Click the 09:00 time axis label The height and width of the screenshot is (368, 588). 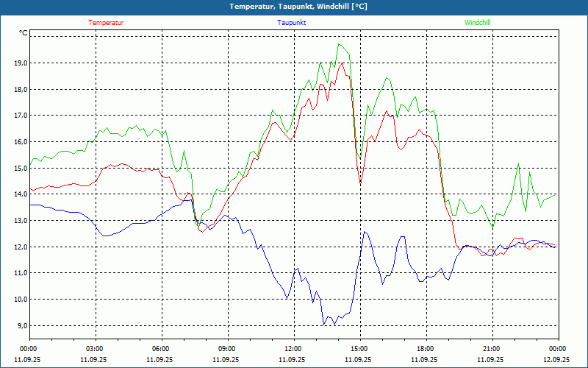226,349
